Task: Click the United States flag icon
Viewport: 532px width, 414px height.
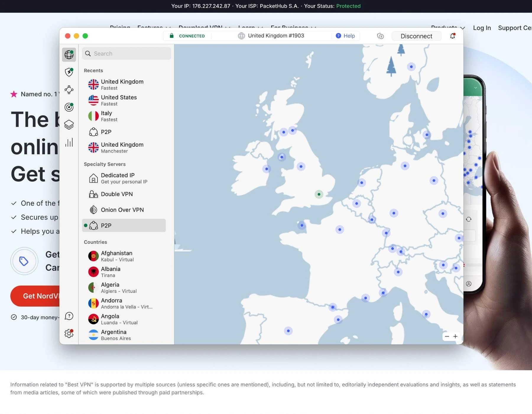Action: pyautogui.click(x=93, y=100)
